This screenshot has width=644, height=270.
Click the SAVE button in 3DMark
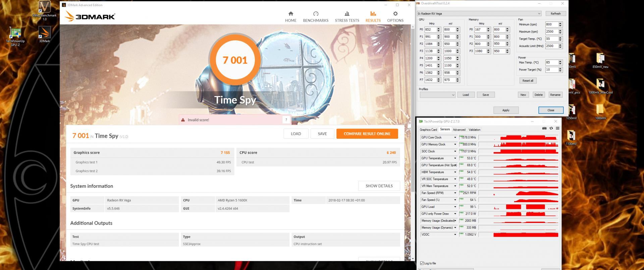tap(322, 134)
